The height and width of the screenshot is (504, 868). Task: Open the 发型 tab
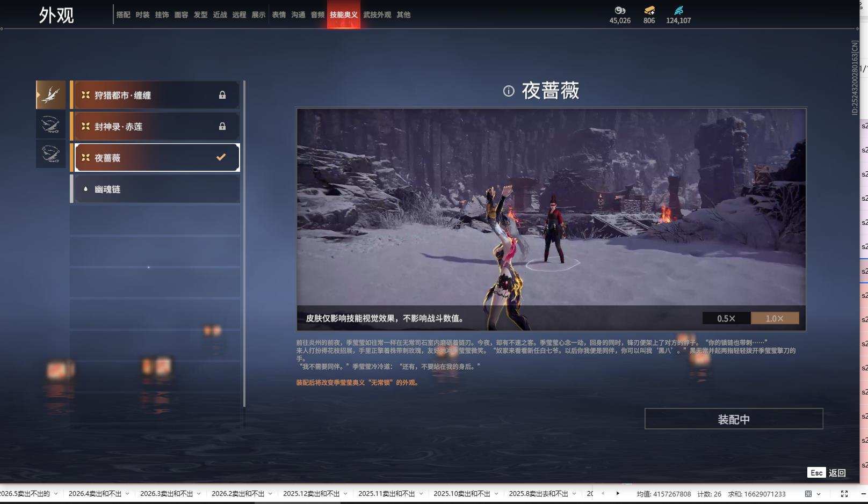coord(200,15)
